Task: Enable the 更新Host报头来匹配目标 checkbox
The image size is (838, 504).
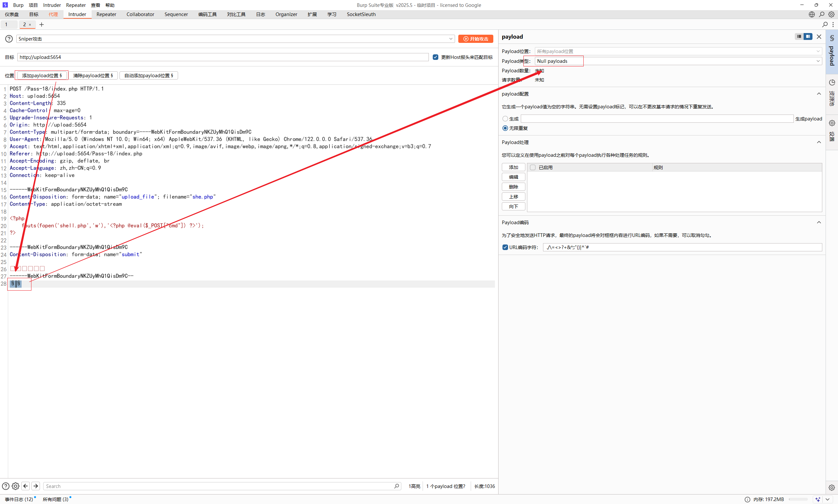Action: (435, 57)
